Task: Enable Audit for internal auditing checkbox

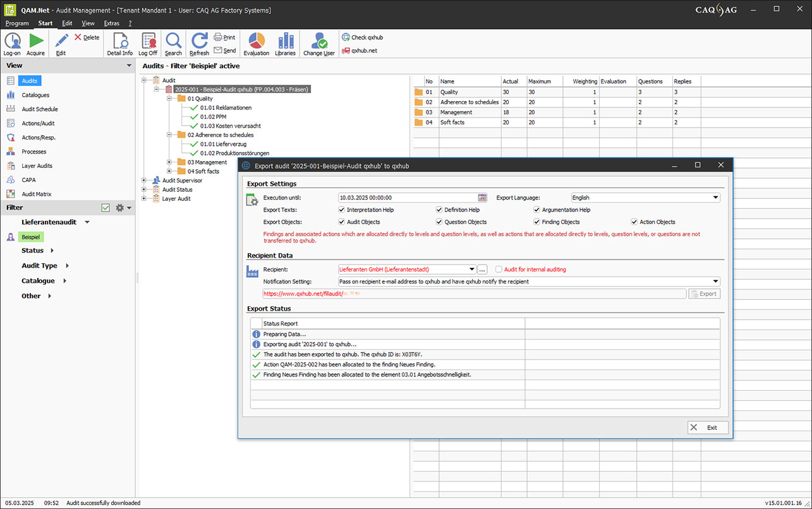Action: click(499, 269)
